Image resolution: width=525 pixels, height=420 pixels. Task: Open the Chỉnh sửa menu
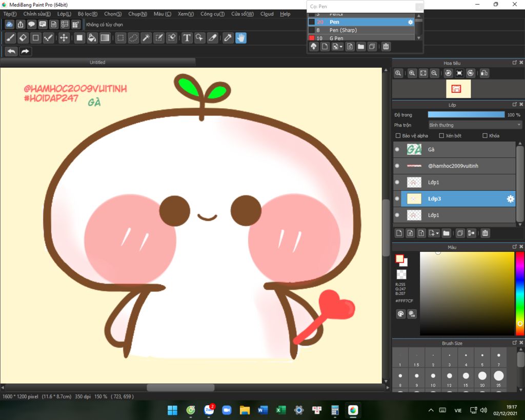(x=37, y=14)
